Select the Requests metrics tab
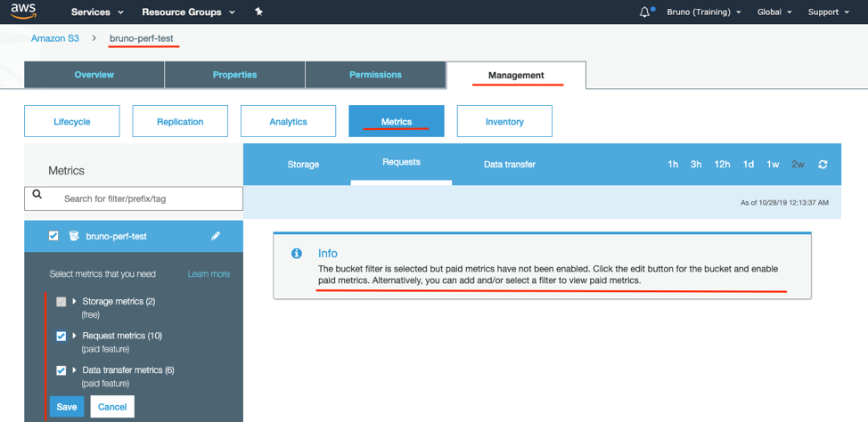868x422 pixels. coord(401,163)
